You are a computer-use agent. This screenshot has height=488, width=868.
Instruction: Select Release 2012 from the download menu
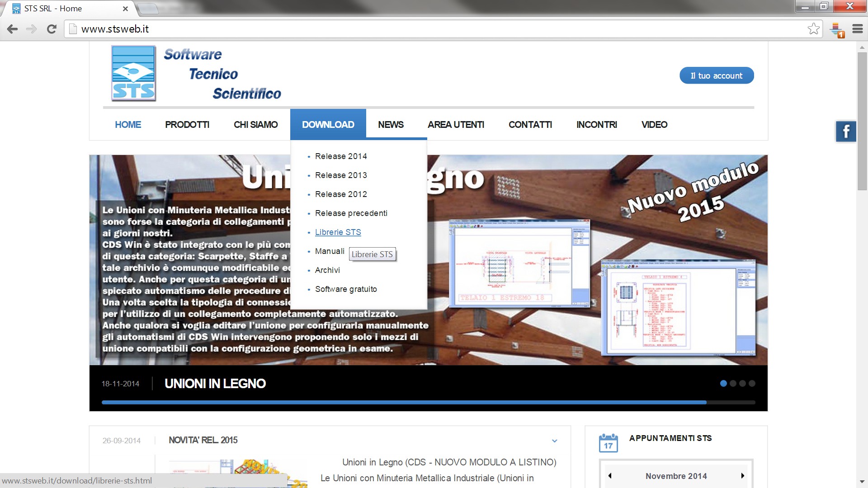(341, 194)
